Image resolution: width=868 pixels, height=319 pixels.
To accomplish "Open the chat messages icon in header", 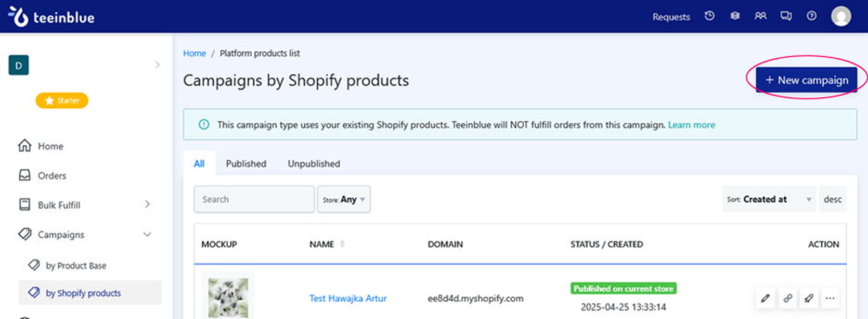I will click(x=786, y=16).
